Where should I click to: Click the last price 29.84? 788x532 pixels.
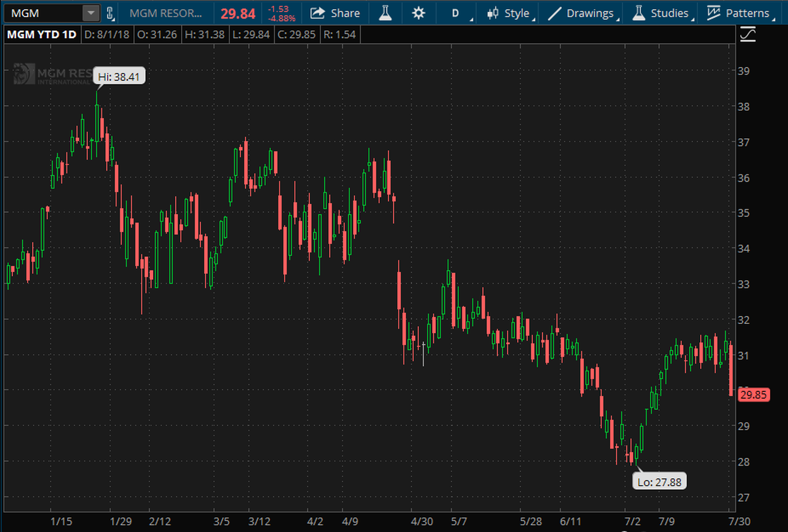(238, 13)
